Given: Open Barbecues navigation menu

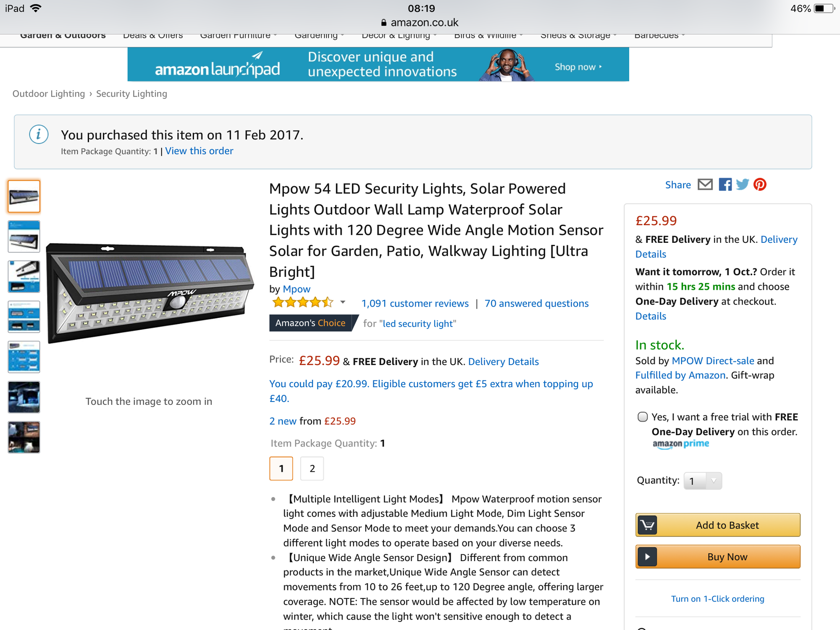Looking at the screenshot, I should (659, 36).
